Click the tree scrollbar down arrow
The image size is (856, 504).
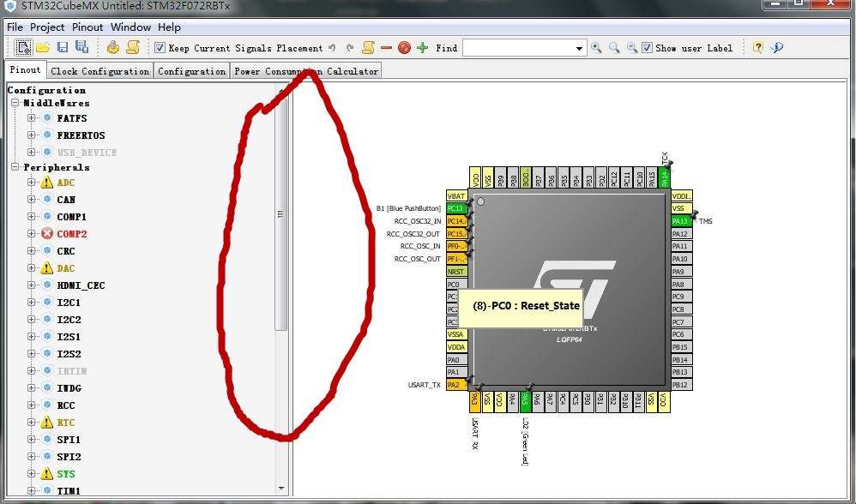[x=281, y=489]
